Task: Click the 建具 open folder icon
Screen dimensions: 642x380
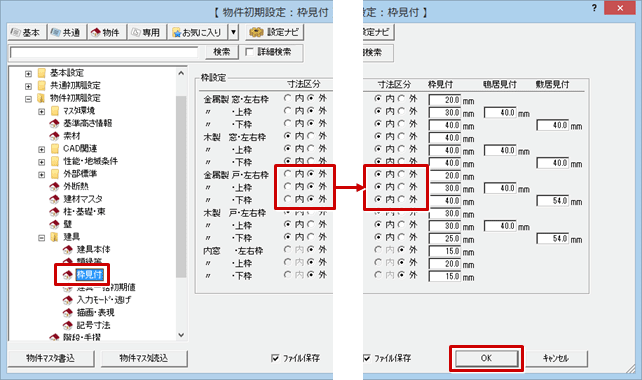Action: (54, 237)
